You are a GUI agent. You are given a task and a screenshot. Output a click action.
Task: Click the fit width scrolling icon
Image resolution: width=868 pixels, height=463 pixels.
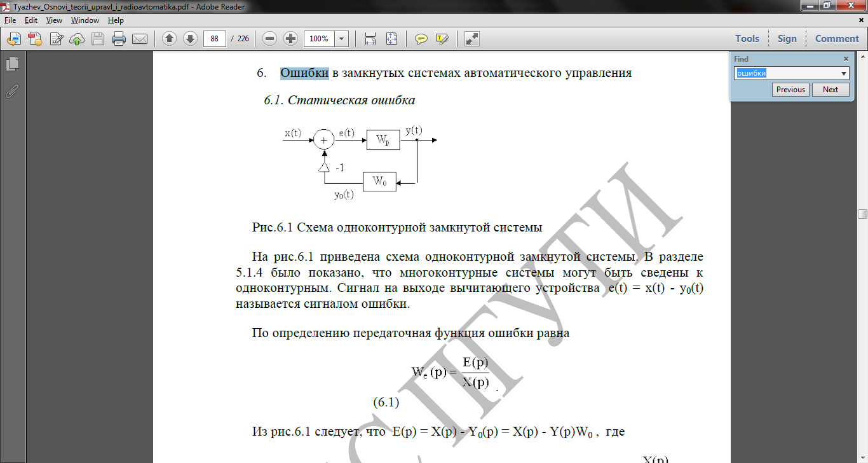click(x=370, y=39)
